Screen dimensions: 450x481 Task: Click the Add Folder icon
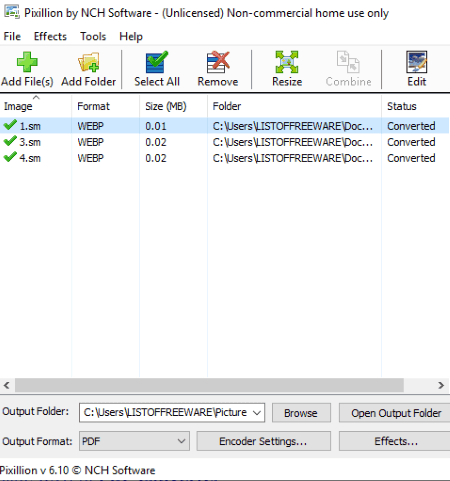pyautogui.click(x=89, y=62)
